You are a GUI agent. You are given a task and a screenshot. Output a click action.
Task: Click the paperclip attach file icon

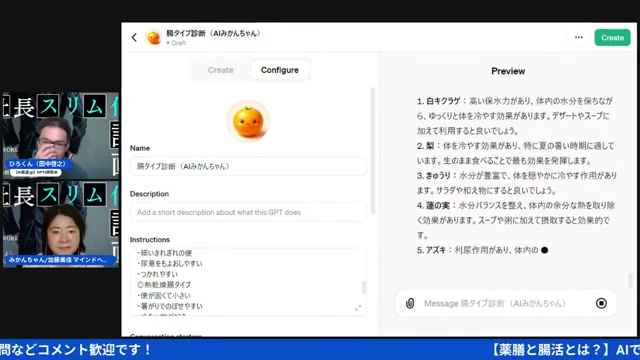[x=410, y=303]
